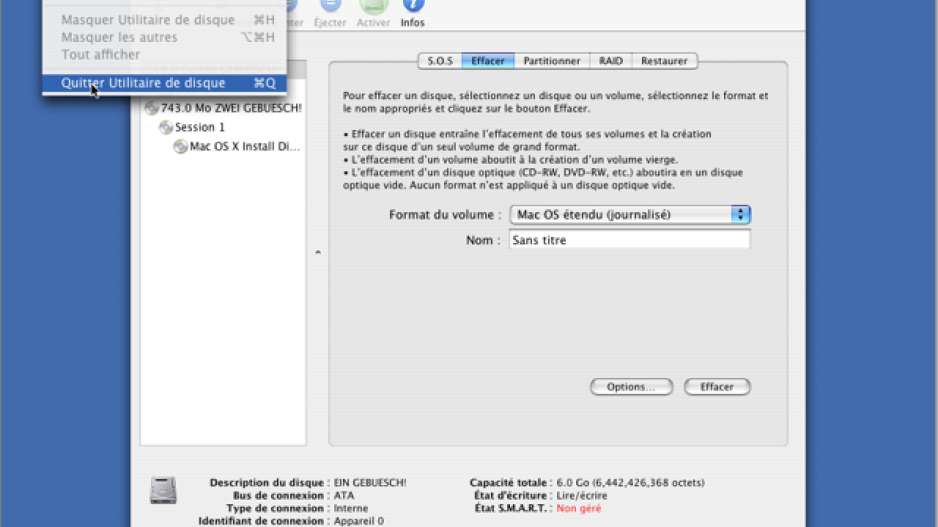Click the ATA connection bus value
Viewport: 938px width, 527px height.
click(344, 496)
